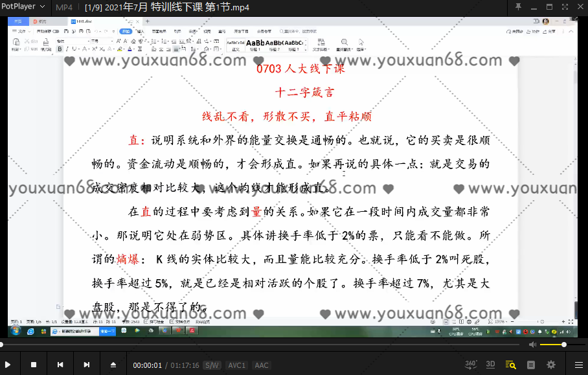Open PotPlayer preferences via gear icon
Viewport: 588px width, 375px height.
coord(550,364)
